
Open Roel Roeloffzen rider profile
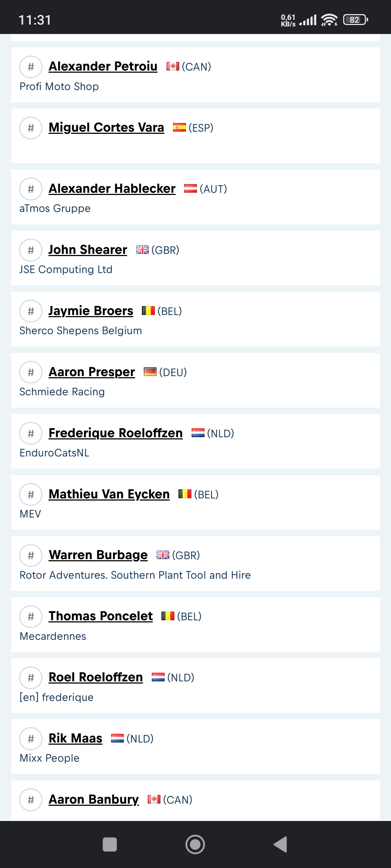[96, 677]
